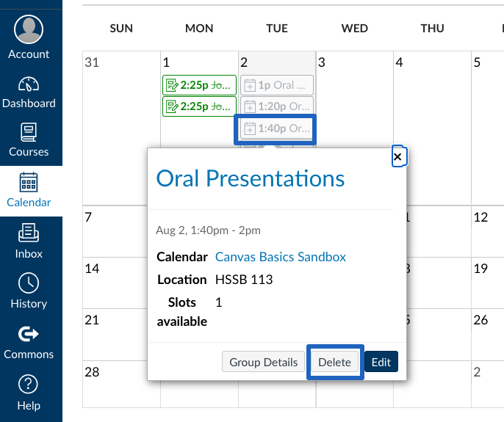Image resolution: width=504 pixels, height=422 pixels.
Task: Open the Oral Presentations title link
Action: click(x=250, y=178)
